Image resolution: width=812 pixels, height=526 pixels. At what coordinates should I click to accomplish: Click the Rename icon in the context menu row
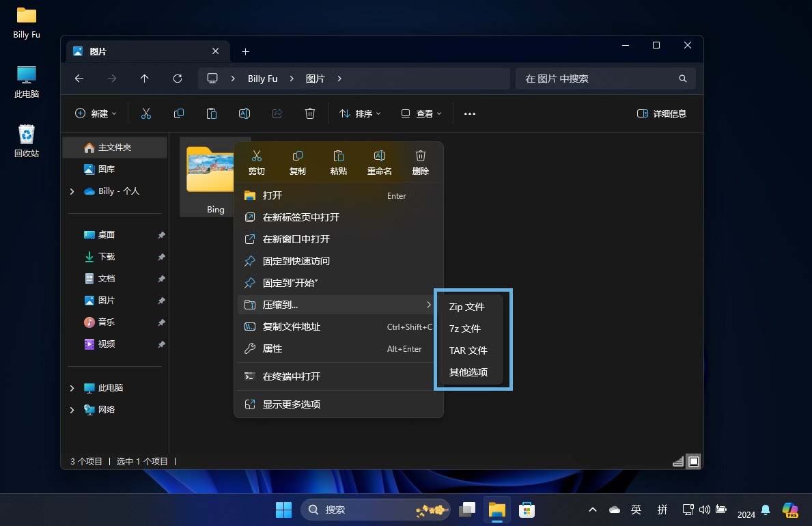click(x=379, y=162)
